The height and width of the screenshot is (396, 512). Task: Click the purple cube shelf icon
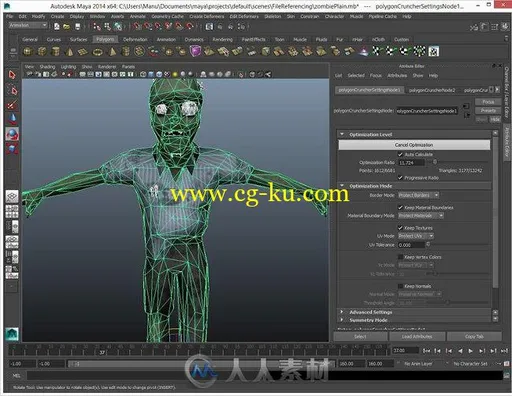[195, 51]
